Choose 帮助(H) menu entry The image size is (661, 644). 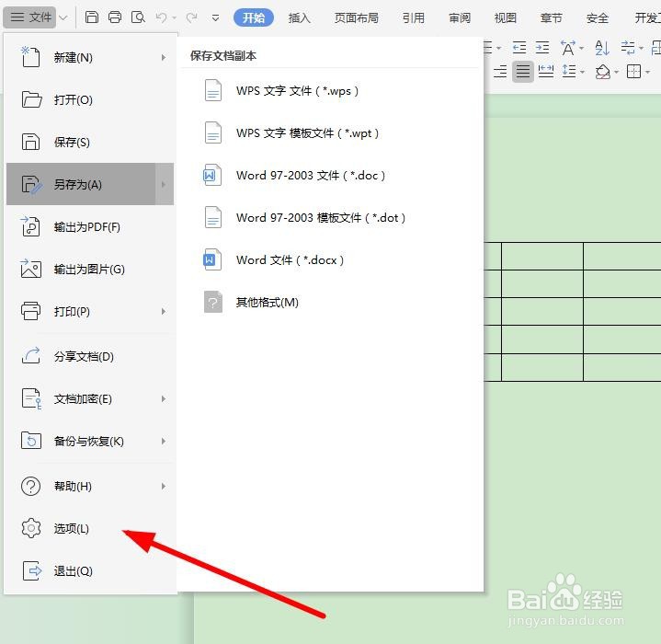(x=90, y=487)
